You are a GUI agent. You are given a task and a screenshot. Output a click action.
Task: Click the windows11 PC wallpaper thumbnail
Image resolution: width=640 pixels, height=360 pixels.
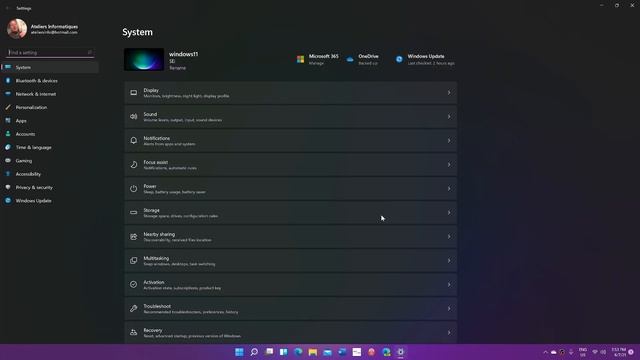click(144, 60)
